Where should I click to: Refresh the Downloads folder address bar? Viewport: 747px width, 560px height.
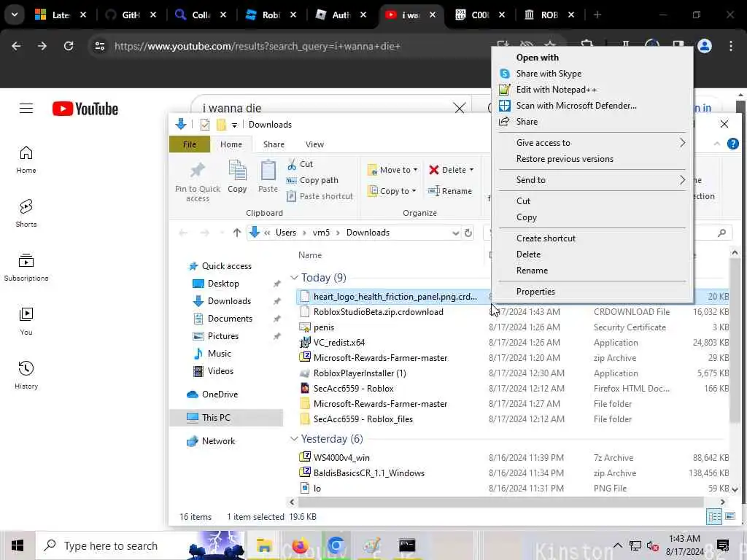[468, 233]
